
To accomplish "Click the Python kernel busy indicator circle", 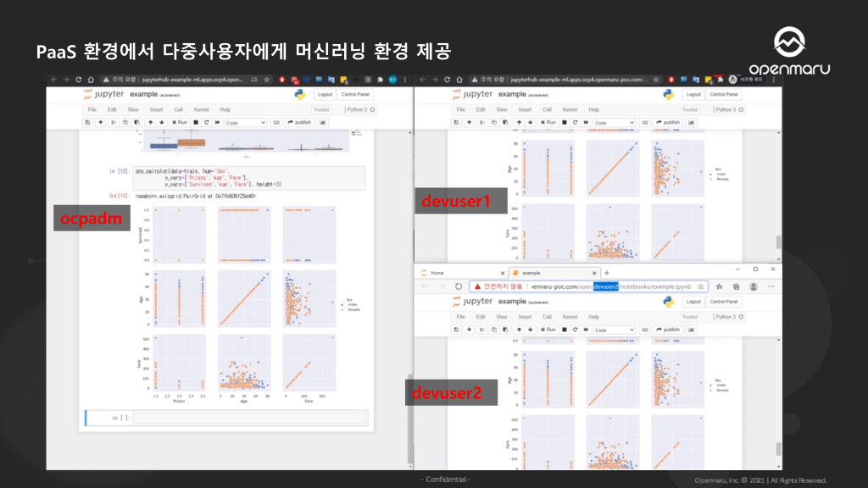I will (371, 110).
